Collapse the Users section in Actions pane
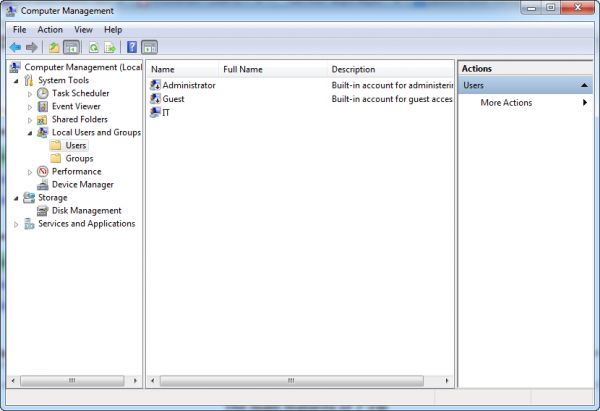 point(584,85)
